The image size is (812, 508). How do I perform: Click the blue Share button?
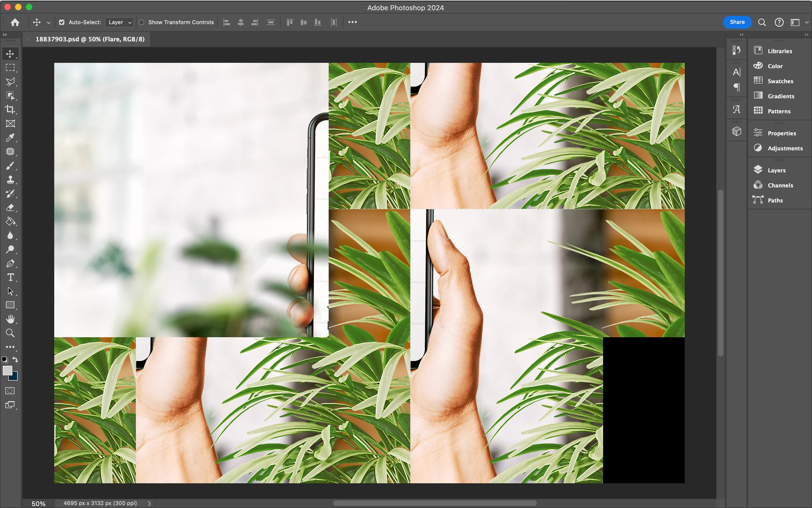[737, 22]
